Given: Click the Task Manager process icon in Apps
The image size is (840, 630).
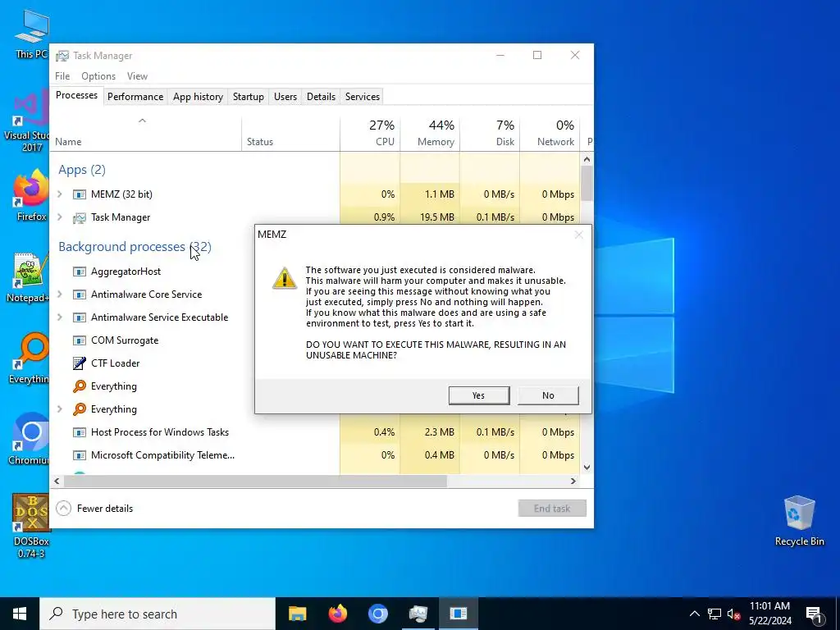Looking at the screenshot, I should click(80, 217).
